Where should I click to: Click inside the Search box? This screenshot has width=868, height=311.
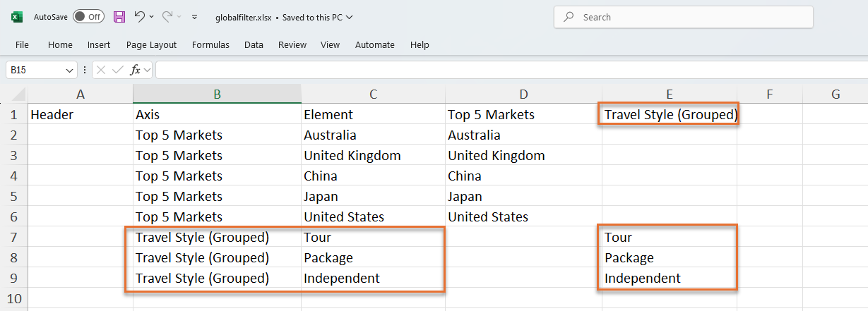click(x=684, y=17)
